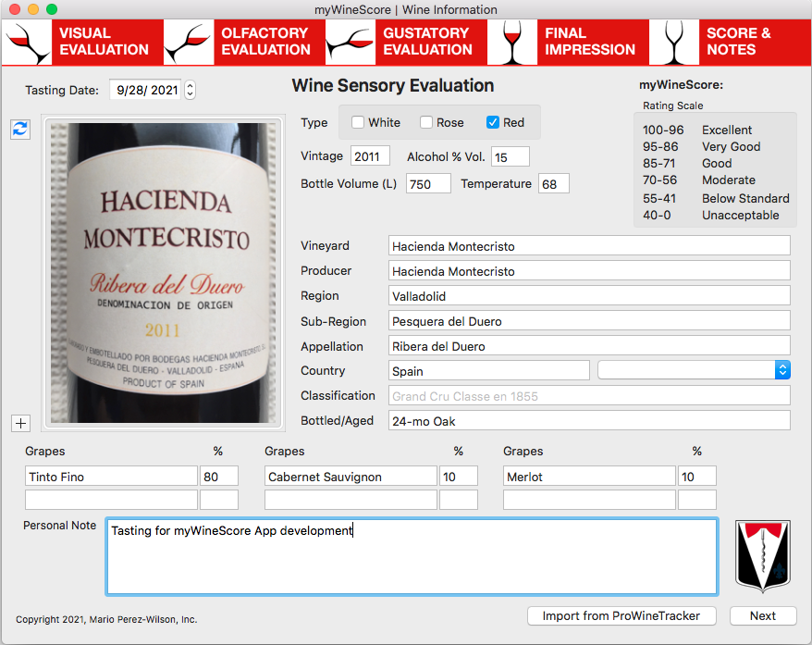The image size is (812, 645).
Task: Open the dropdown next to the Country field
Action: coord(782,369)
